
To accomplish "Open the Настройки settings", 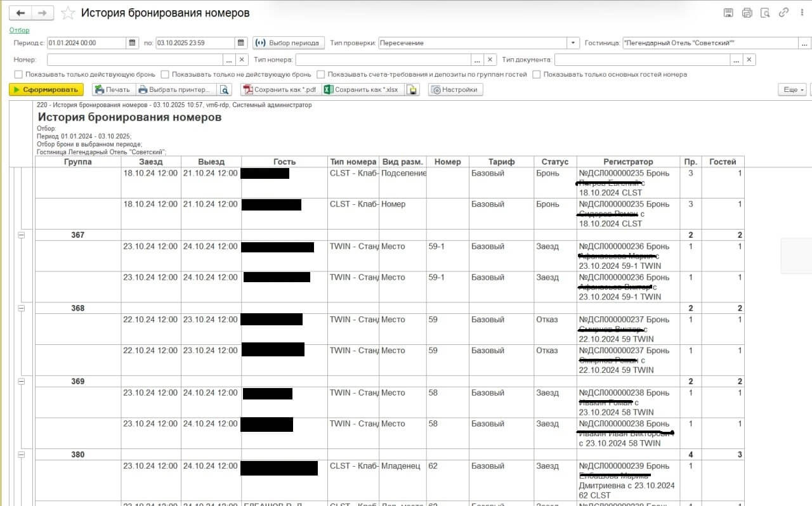I will 455,90.
